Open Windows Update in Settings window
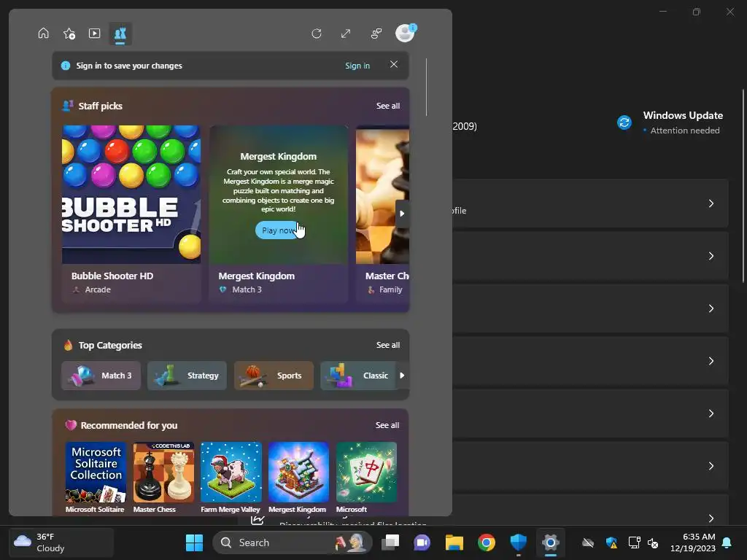Screen dimensions: 747x560 click(x=683, y=115)
